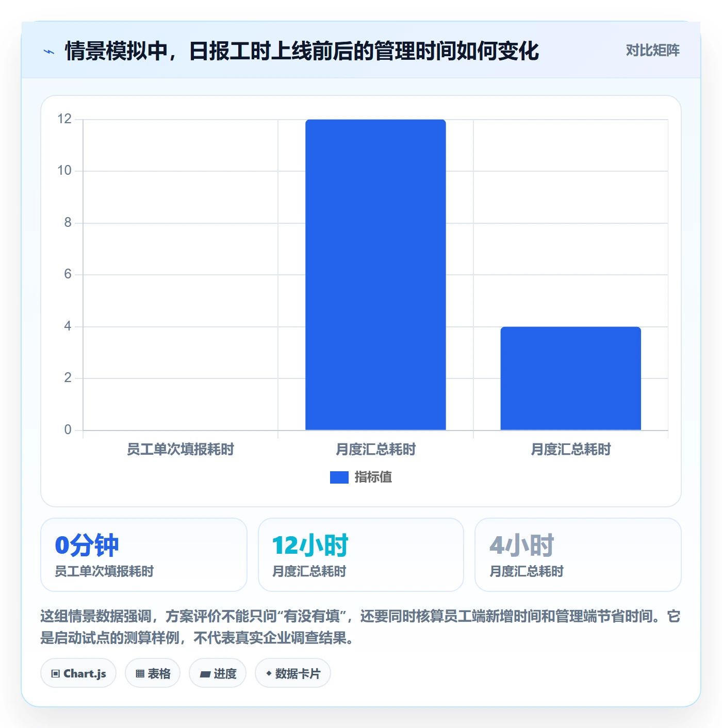Click the lightning bolt icon beside the title

(49, 52)
